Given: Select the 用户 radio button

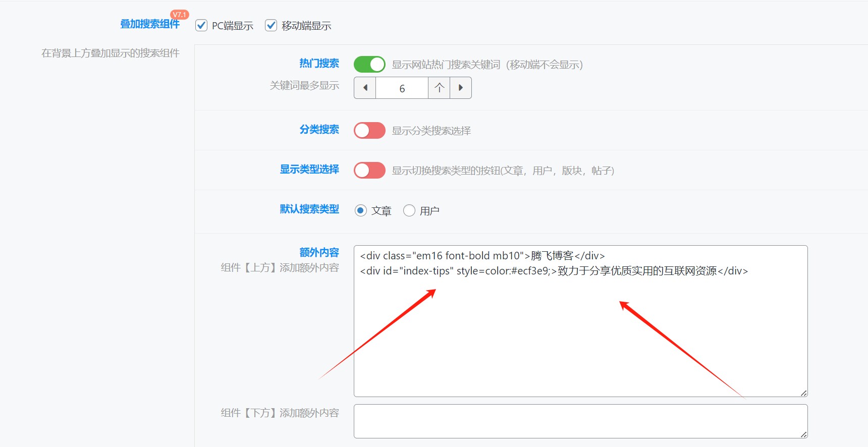Looking at the screenshot, I should [x=409, y=210].
